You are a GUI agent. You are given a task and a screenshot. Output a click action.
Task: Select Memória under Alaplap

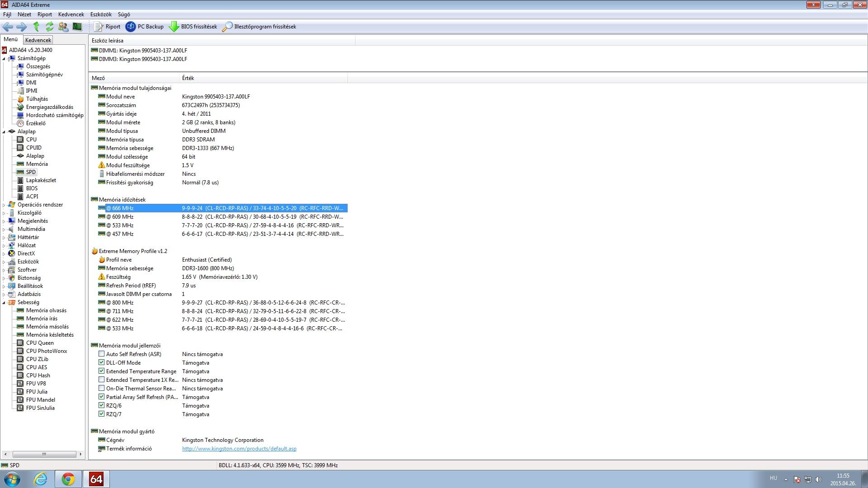37,164
